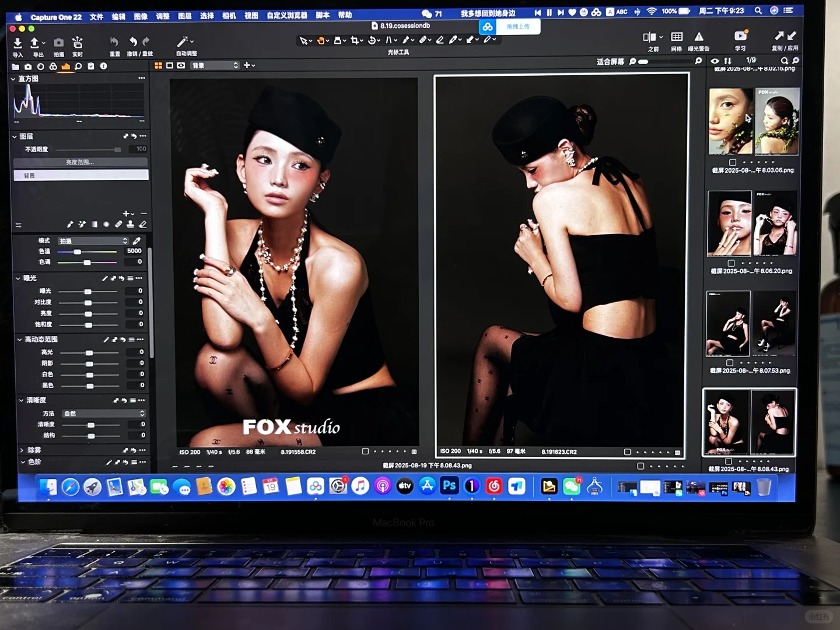The height and width of the screenshot is (630, 840).
Task: Select the draw mask brush tool
Action: pyautogui.click(x=70, y=225)
